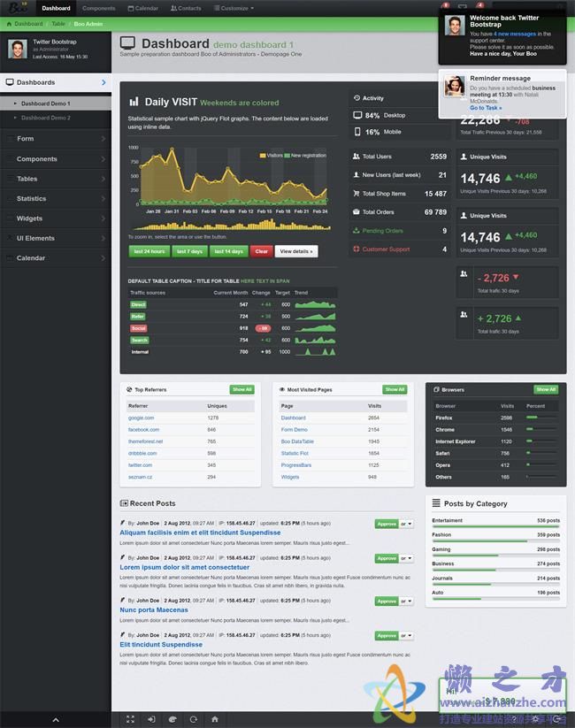The width and height of the screenshot is (575, 728).
Task: Select the 'last 14 days' chart range
Action: point(228,251)
